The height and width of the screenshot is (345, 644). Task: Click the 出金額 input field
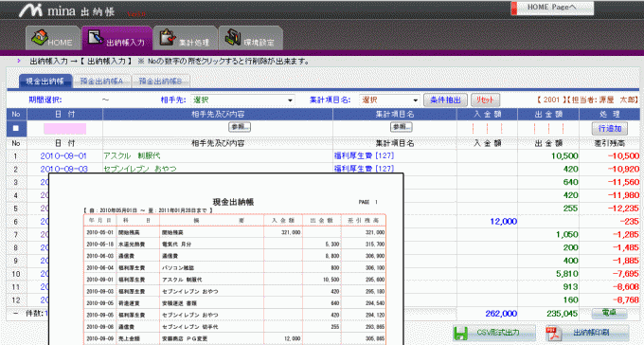[548, 128]
